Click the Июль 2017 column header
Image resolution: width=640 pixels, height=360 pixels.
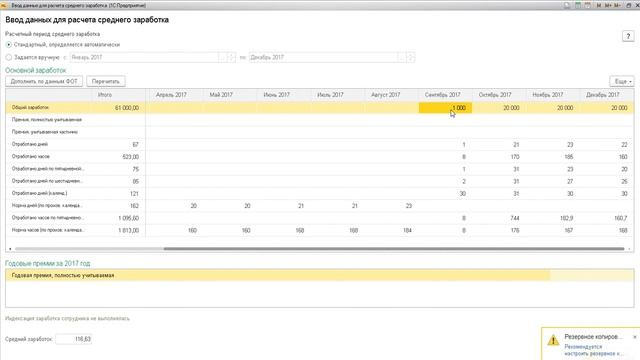[338, 95]
